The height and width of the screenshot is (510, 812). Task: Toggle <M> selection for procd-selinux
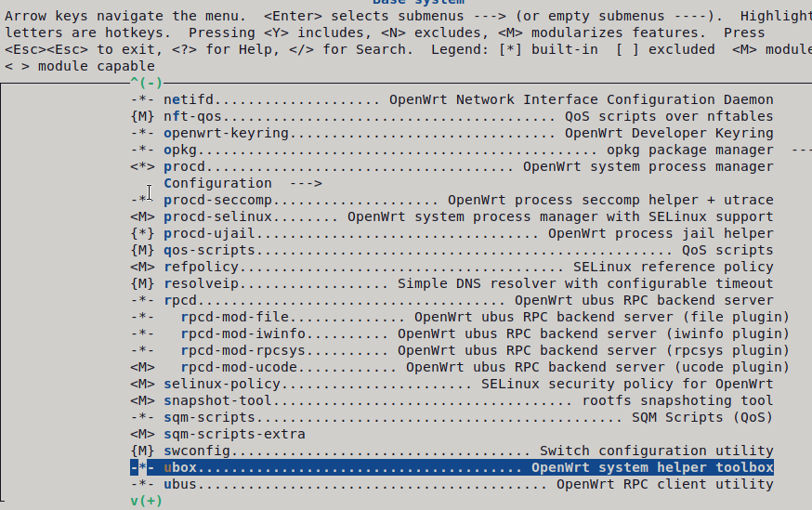point(142,217)
